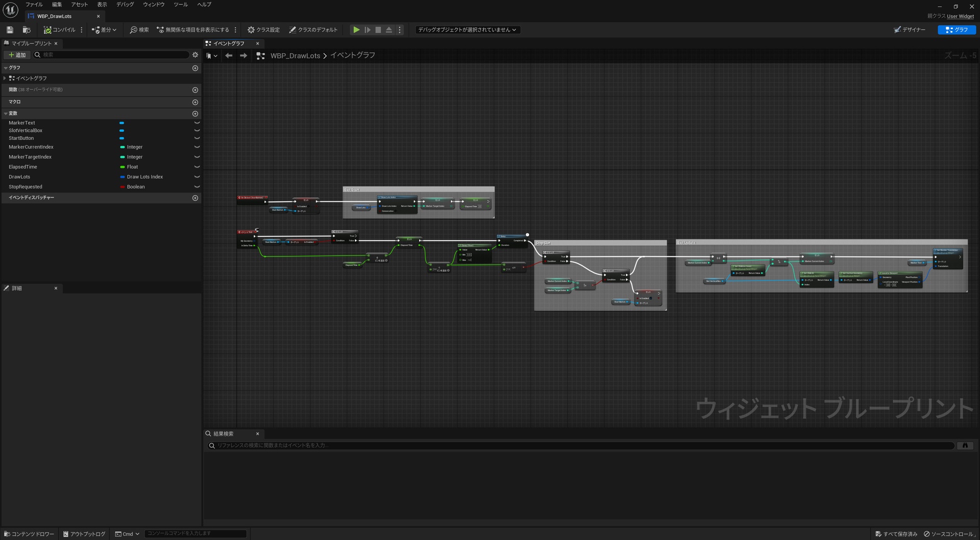This screenshot has height=540, width=980.
Task: Switch to デザイナー mode
Action: (x=910, y=30)
